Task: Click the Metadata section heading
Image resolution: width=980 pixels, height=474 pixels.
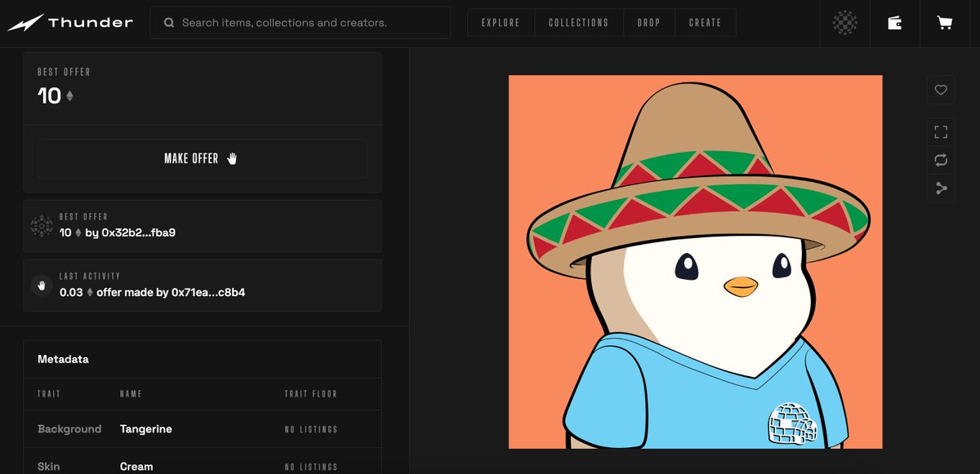Action: click(x=63, y=359)
